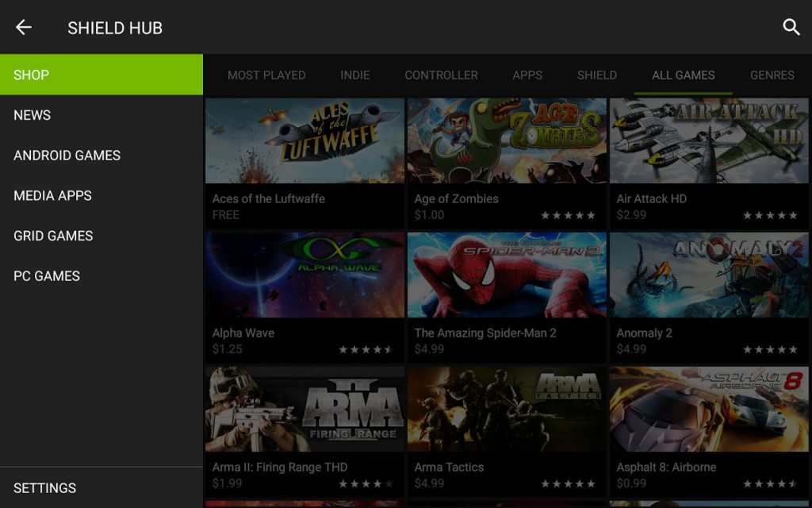Image resolution: width=812 pixels, height=508 pixels.
Task: Switch to the APPS tab
Action: pos(527,75)
